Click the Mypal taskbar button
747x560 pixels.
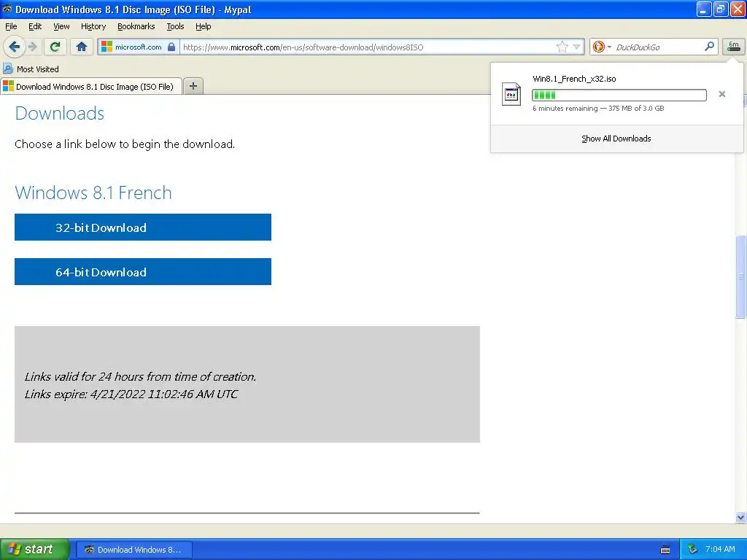pos(134,550)
